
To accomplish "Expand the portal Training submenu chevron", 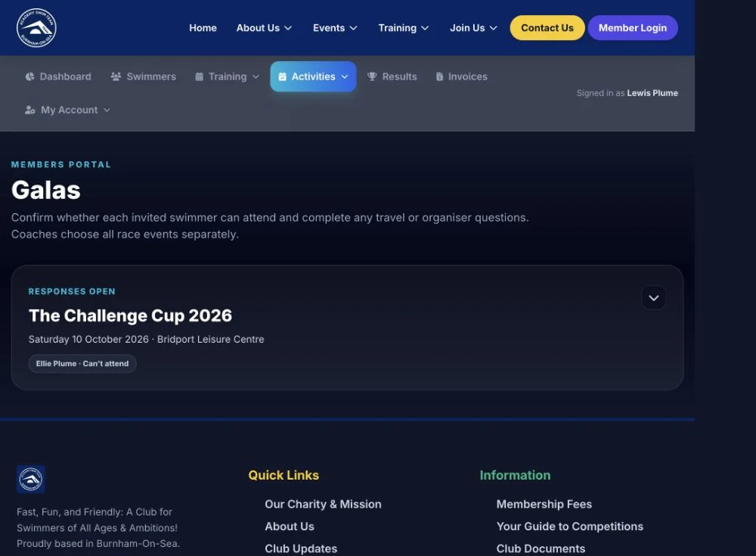I will click(x=256, y=76).
